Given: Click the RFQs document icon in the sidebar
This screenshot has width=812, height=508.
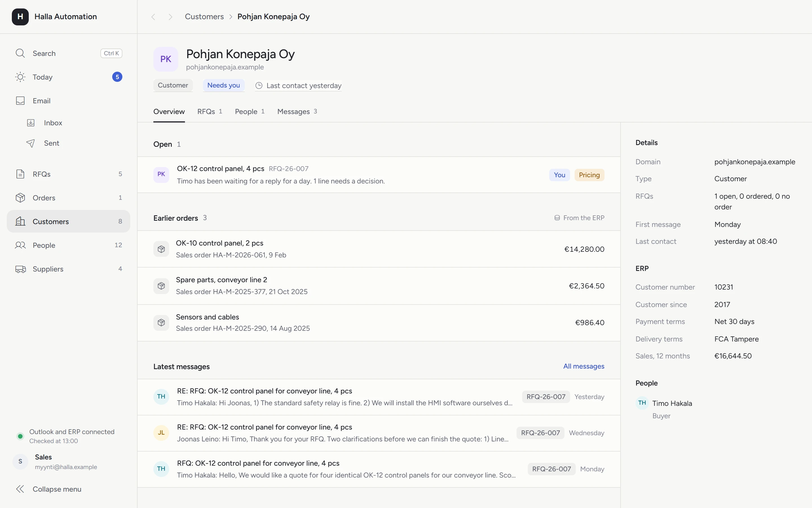Looking at the screenshot, I should point(20,174).
